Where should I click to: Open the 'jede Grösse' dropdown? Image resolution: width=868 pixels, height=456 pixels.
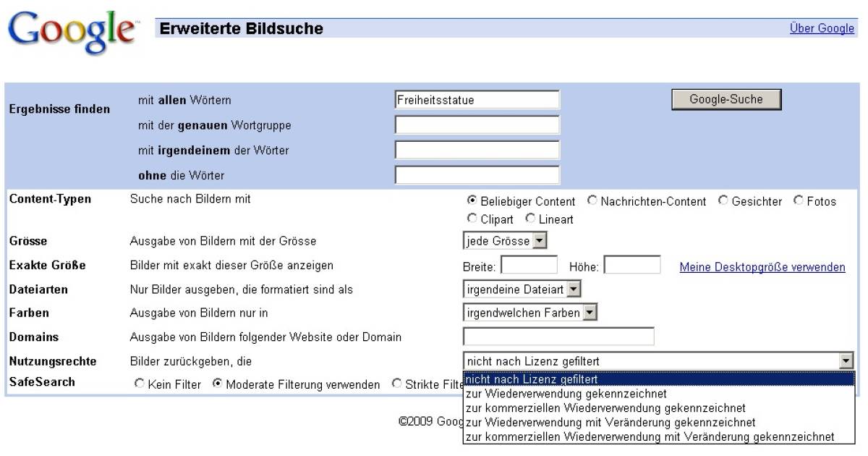(x=505, y=240)
